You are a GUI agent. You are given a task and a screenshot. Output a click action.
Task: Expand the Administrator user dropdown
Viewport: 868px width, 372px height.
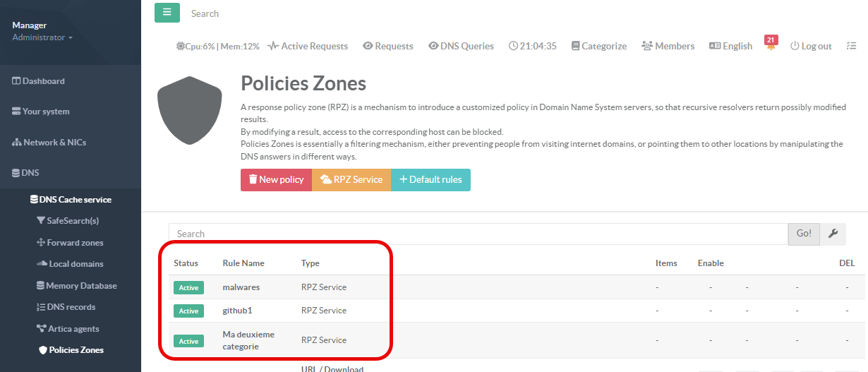click(x=42, y=37)
